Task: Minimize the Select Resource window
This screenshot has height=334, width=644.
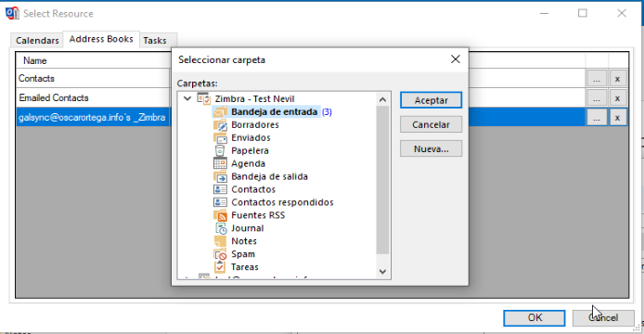Action: coord(544,13)
